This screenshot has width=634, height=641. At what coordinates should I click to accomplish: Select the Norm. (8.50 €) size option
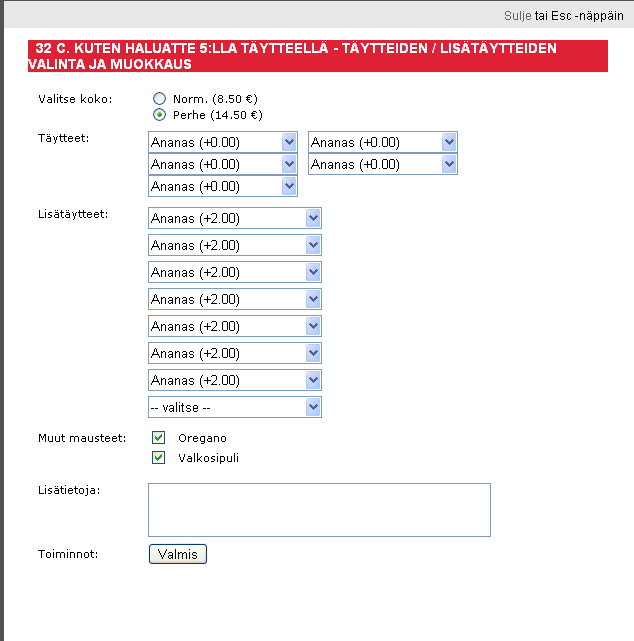159,99
